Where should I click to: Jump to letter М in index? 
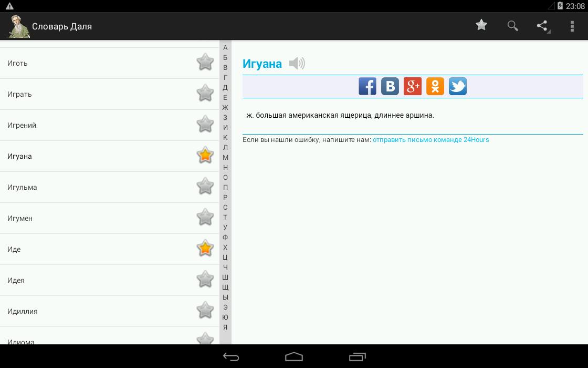(x=225, y=157)
